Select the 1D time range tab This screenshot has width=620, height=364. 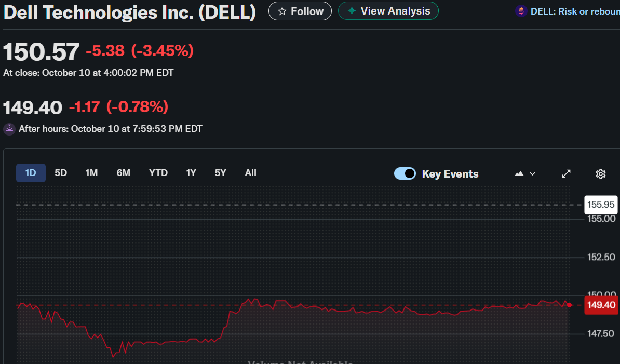(x=31, y=173)
